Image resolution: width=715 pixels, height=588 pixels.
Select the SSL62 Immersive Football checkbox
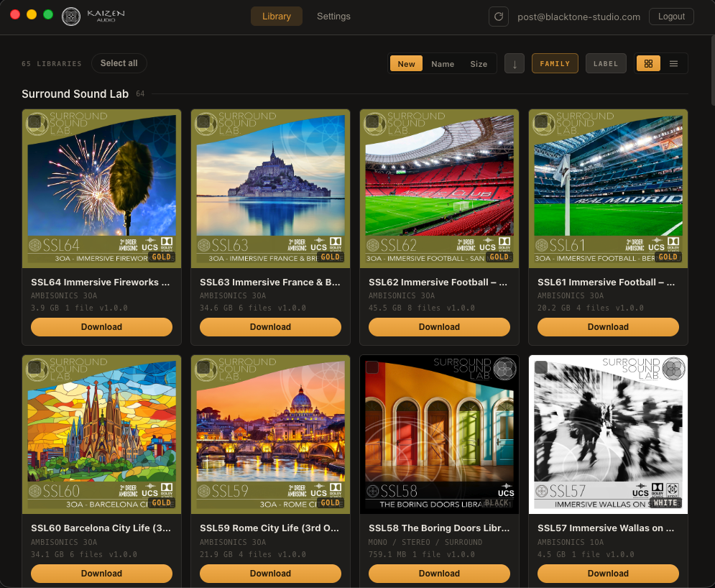click(372, 121)
